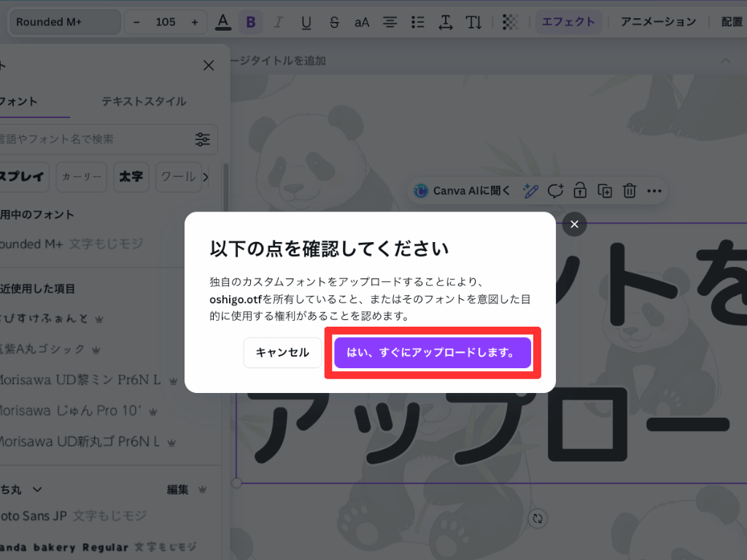Delete the element with the trash icon
Screen dimensions: 747x560
pyautogui.click(x=629, y=190)
